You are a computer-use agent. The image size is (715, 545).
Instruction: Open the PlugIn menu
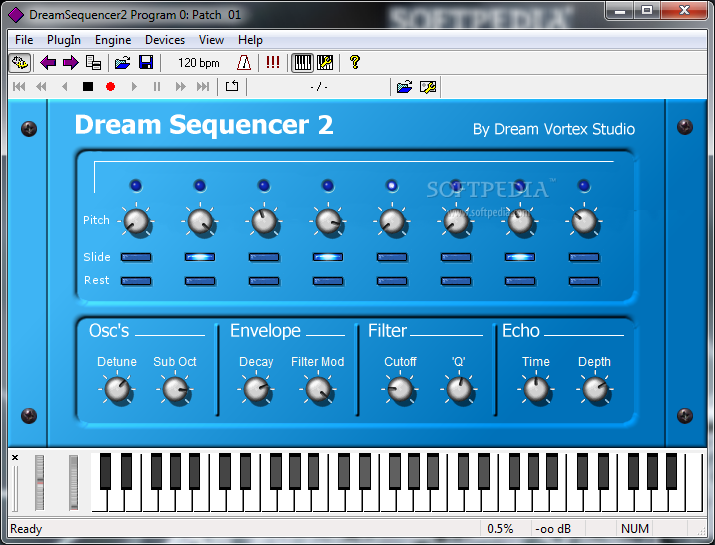pyautogui.click(x=64, y=40)
